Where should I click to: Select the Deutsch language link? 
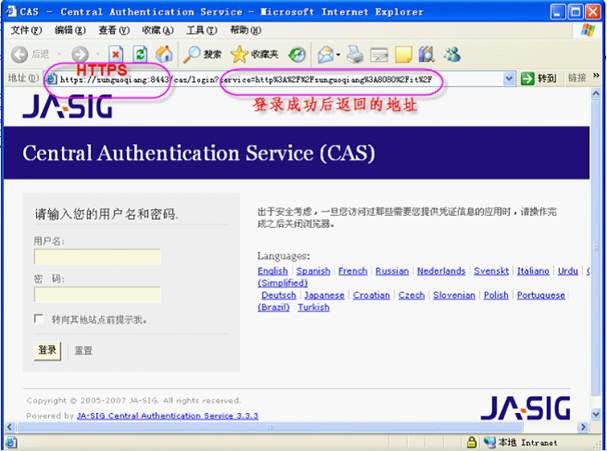click(x=279, y=295)
